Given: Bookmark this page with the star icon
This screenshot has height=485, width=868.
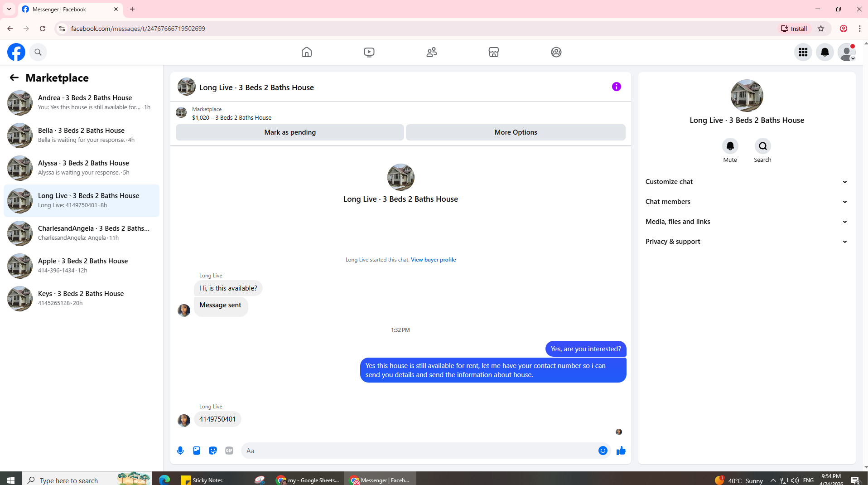Looking at the screenshot, I should coord(821,29).
